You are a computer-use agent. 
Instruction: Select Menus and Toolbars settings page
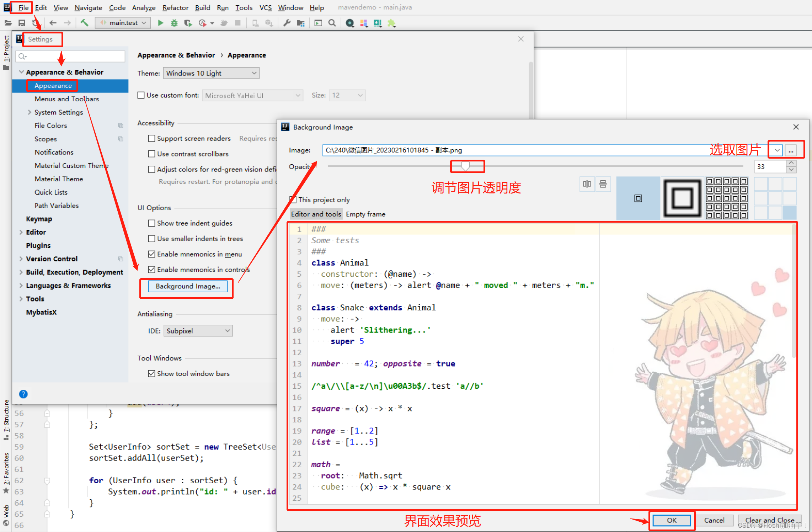click(66, 99)
